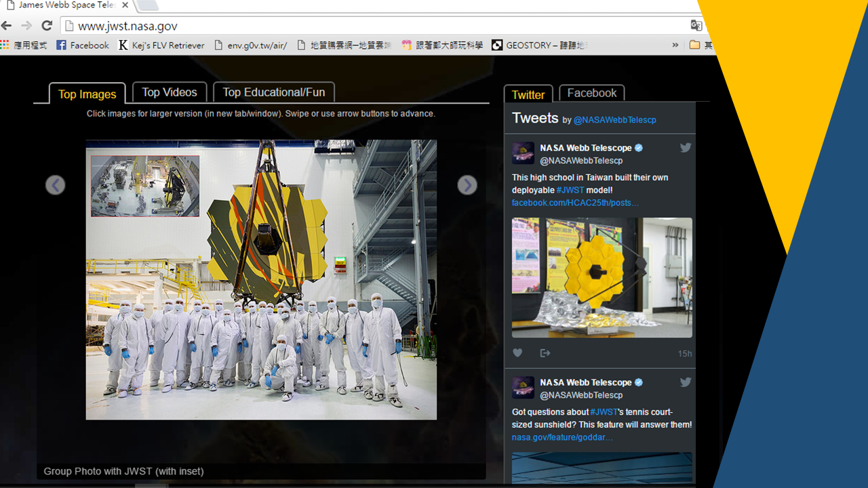Open the Facebook bookmark
This screenshot has width=868, height=488.
click(x=83, y=45)
